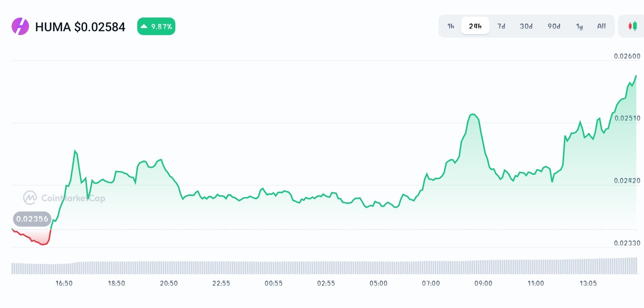This screenshot has height=308, width=644.
Task: Click the 20:50 time axis label
Action: tap(168, 283)
